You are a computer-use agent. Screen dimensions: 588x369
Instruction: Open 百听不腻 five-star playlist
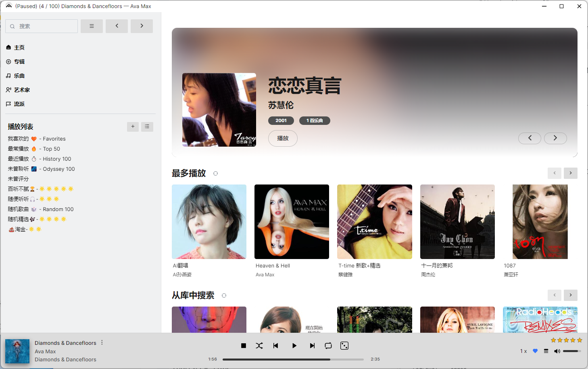[40, 189]
